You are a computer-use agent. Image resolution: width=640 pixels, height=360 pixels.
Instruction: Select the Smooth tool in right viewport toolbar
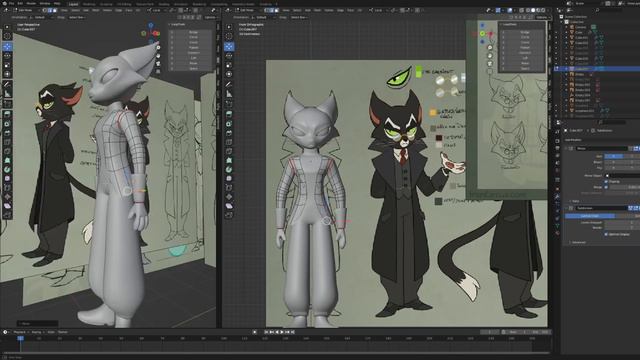point(229,178)
